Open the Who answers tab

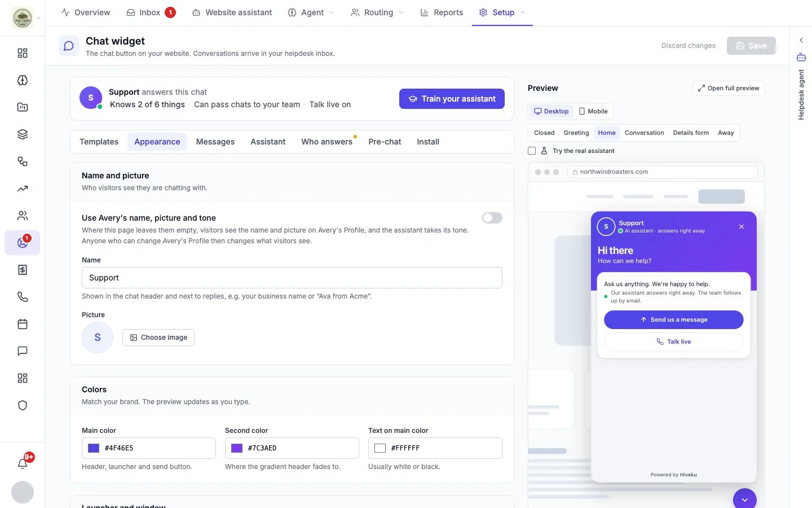coord(327,142)
